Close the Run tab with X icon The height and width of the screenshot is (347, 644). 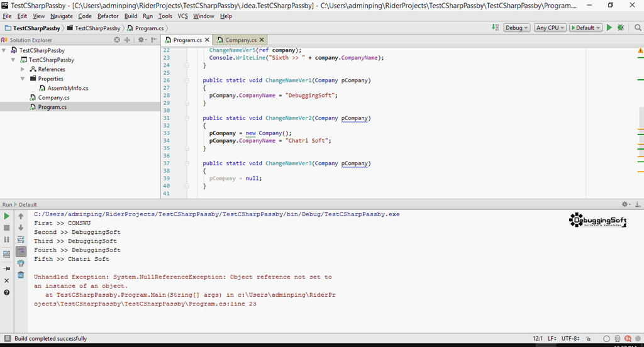(x=6, y=280)
